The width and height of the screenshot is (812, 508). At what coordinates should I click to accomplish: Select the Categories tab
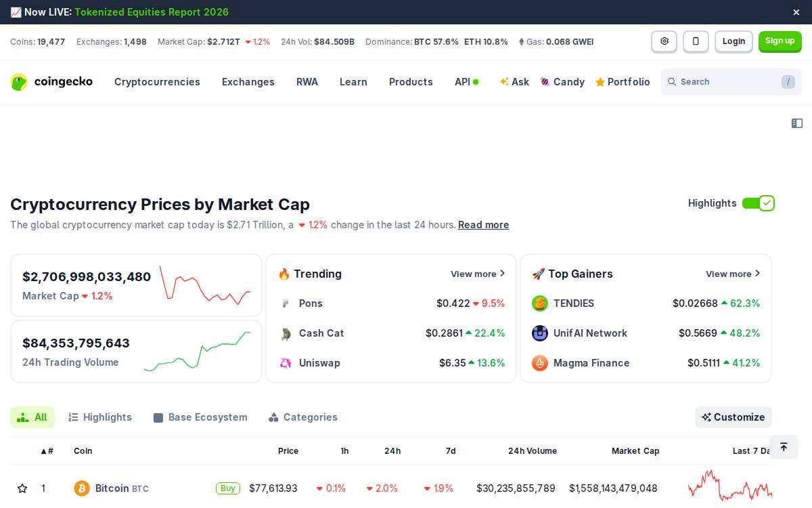pos(302,417)
